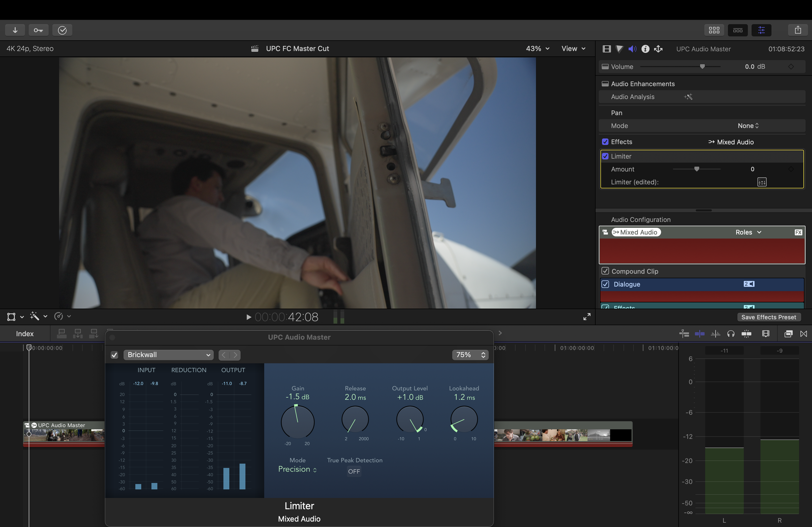This screenshot has width=812, height=527.
Task: Open the Info inspector icon
Action: tap(645, 49)
